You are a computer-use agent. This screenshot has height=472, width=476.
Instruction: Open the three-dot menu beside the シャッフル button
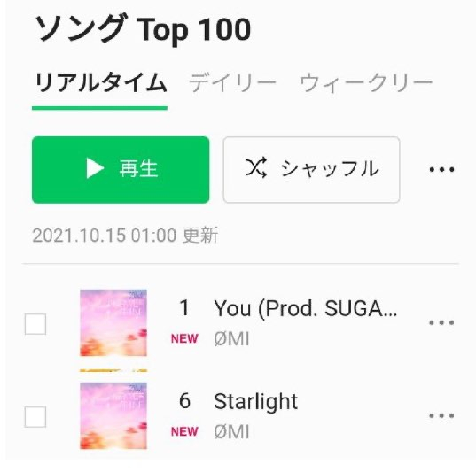click(441, 169)
